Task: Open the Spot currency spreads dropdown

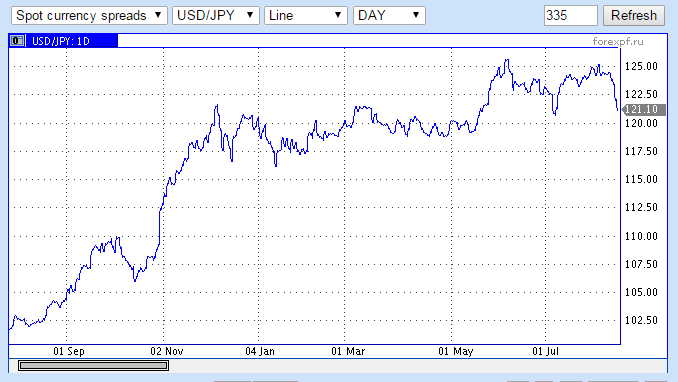Action: (89, 16)
